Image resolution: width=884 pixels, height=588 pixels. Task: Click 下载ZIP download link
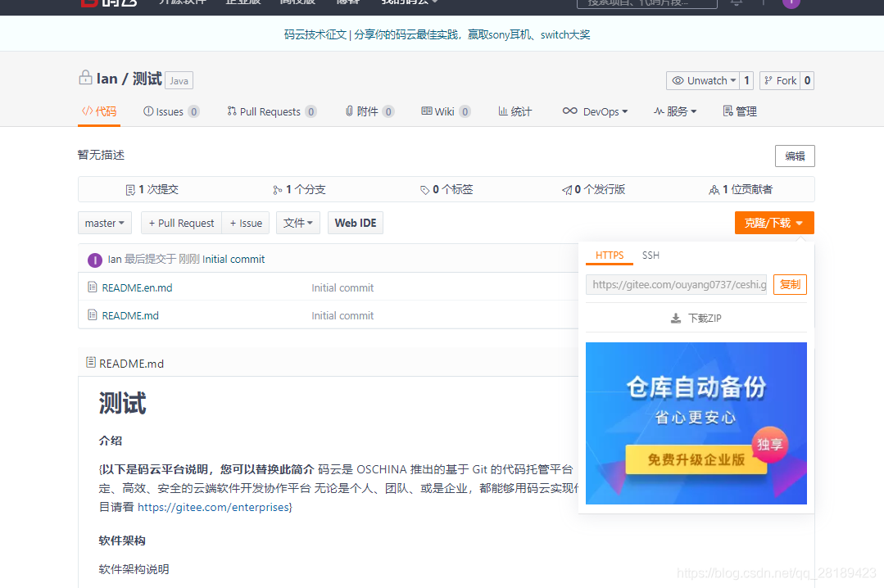[x=696, y=318]
